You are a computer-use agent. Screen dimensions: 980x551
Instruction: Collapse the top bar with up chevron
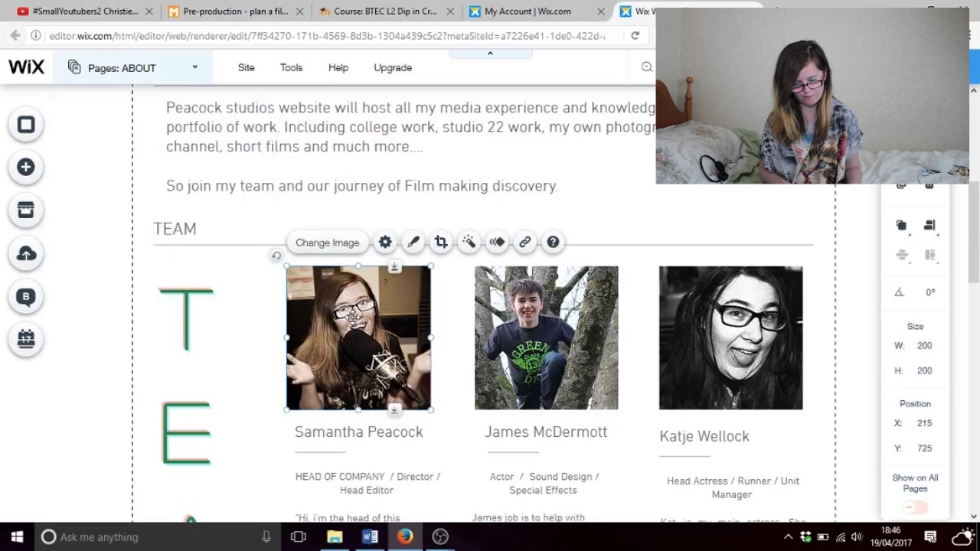click(x=490, y=53)
